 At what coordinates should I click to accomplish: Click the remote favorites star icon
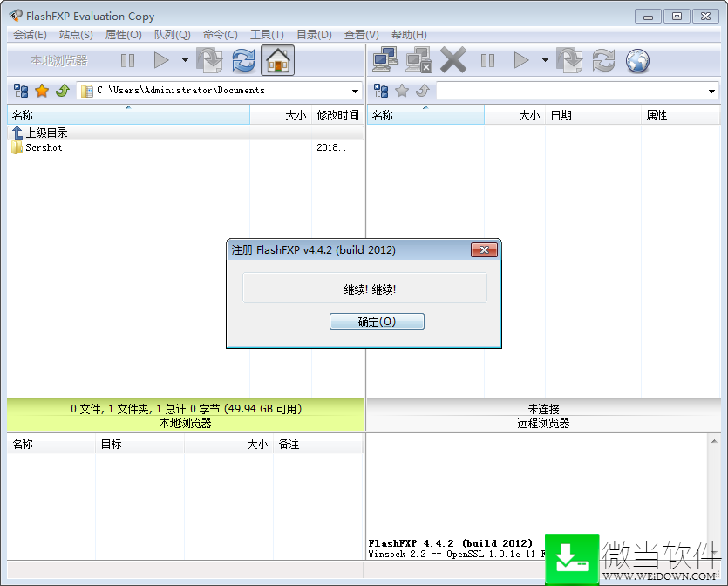[x=402, y=91]
